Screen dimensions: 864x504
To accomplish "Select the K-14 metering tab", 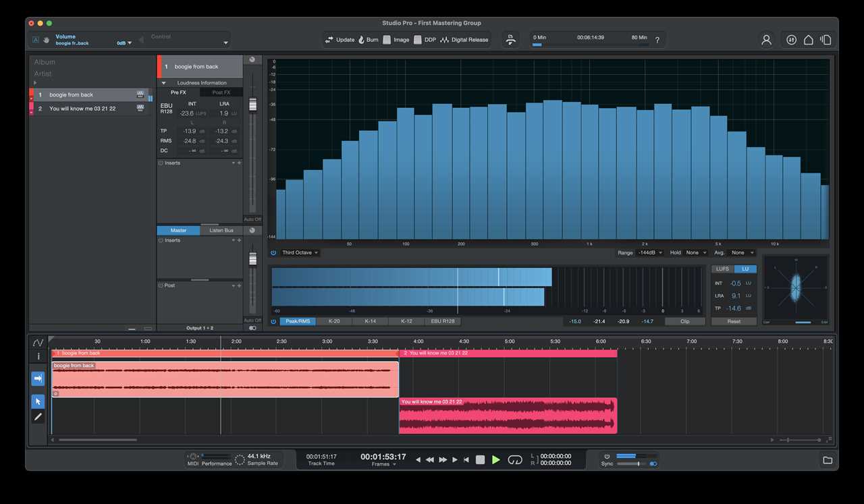I will coord(371,321).
